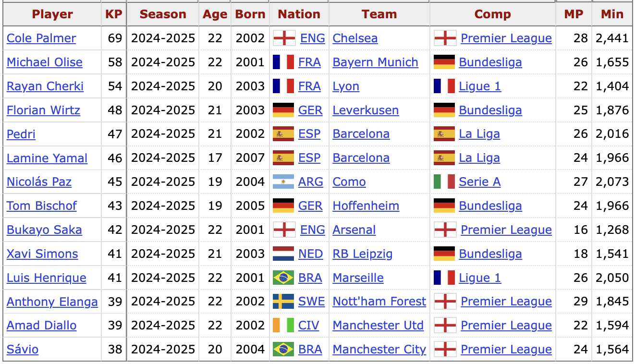Open Cole Palmer's player page

click(x=41, y=38)
